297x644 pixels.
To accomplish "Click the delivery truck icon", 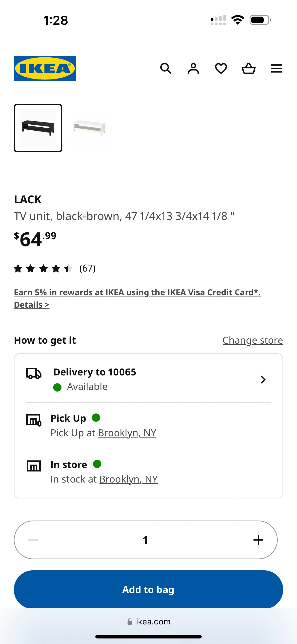I will (x=34, y=374).
